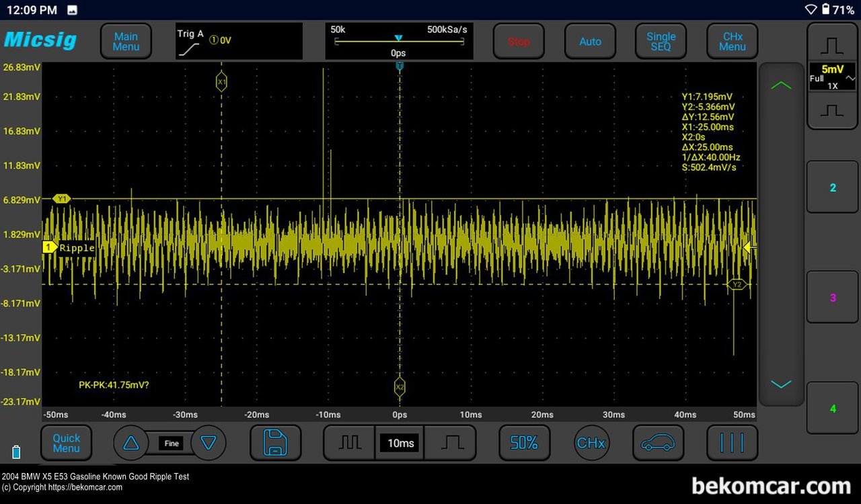
Task: Tap the T trigger position marker at top
Action: [400, 66]
